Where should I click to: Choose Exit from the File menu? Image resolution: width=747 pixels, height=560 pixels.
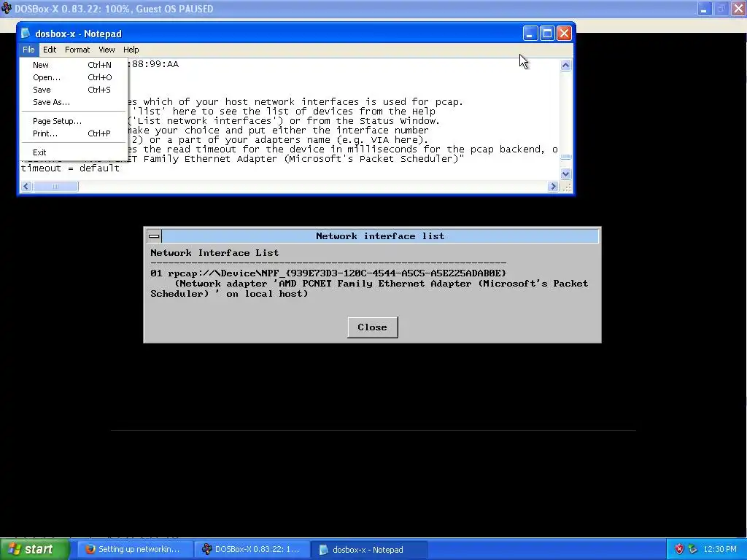click(74, 152)
